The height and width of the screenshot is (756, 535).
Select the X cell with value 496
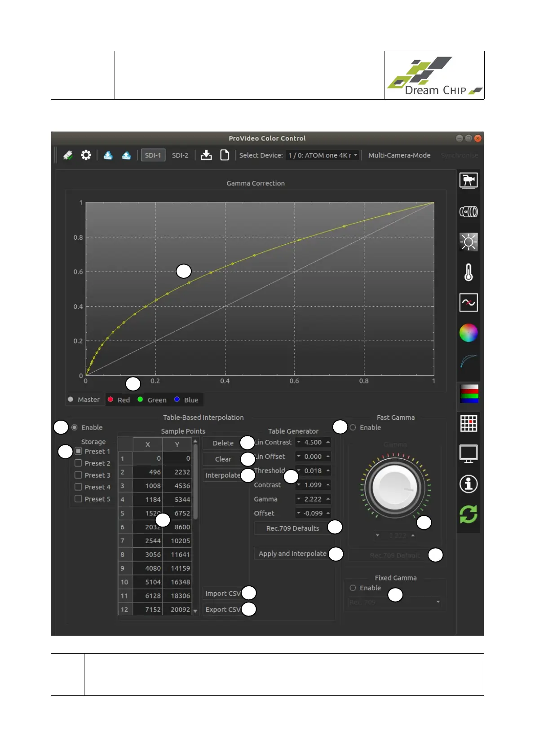coord(148,472)
